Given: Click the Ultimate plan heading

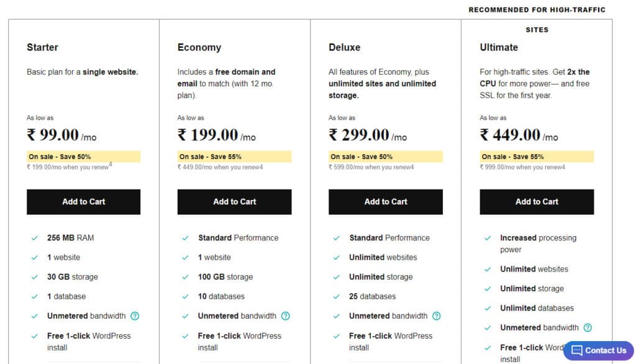Looking at the screenshot, I should [x=499, y=47].
